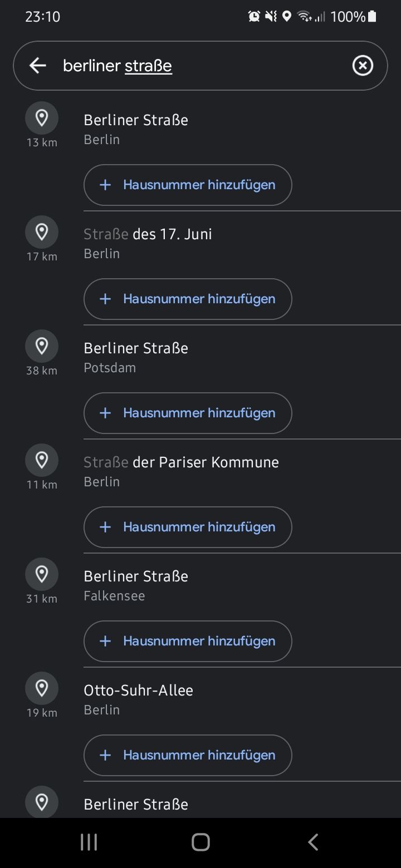Tap location pin icon showing 31 km
401x868 pixels.
pos(42,574)
